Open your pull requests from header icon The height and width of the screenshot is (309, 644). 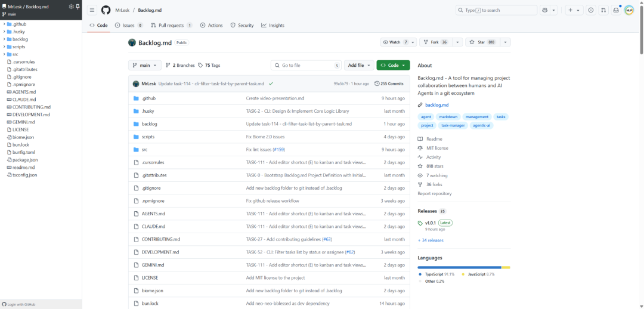[x=603, y=10]
